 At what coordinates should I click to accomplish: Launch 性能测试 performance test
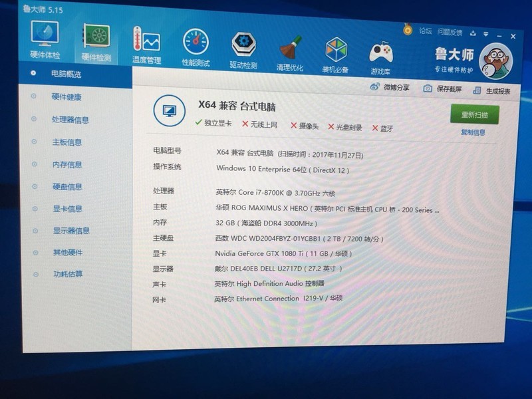coord(196,47)
